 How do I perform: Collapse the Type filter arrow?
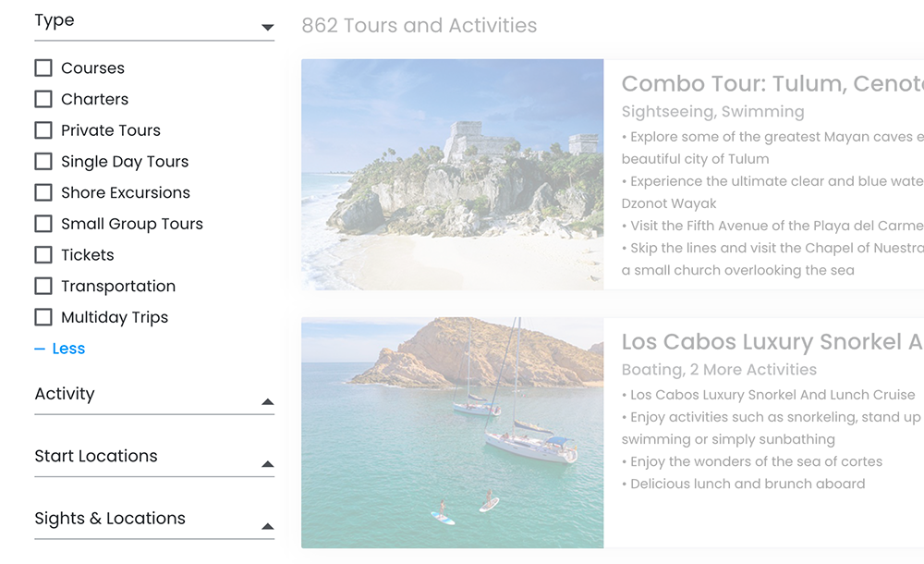tap(267, 28)
